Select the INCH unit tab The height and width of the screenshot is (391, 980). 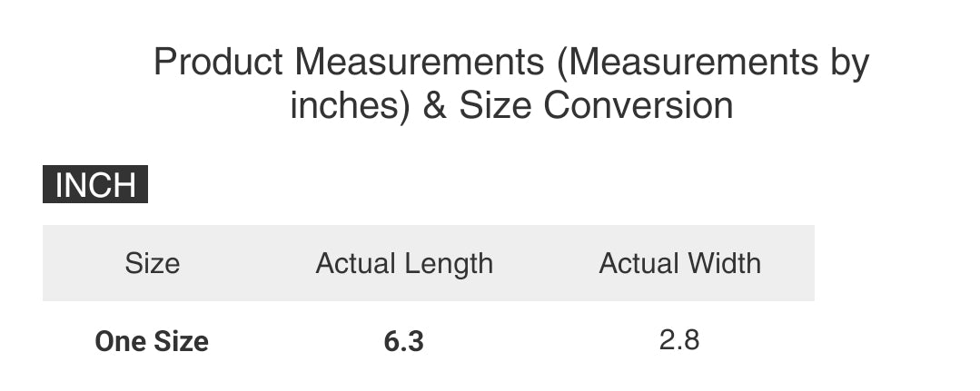coord(95,185)
